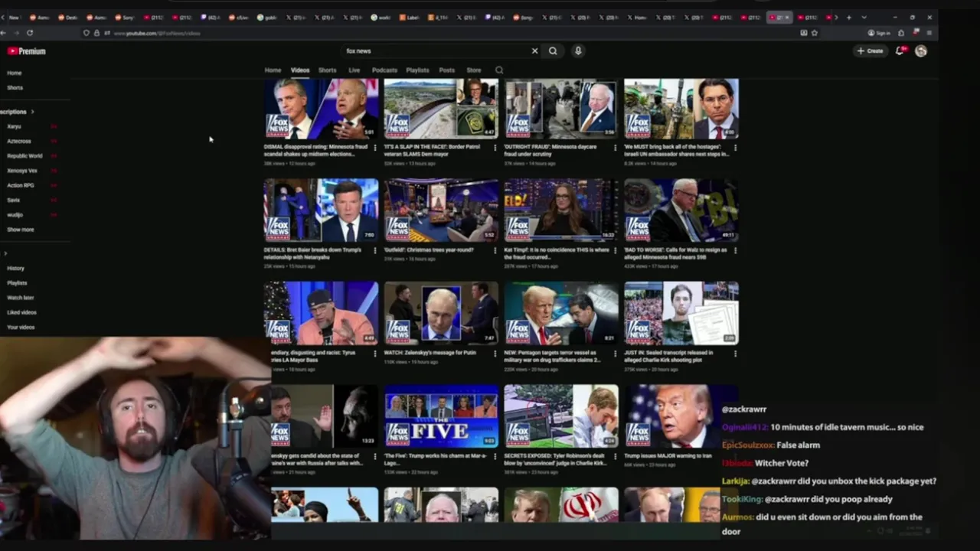The height and width of the screenshot is (551, 980).
Task: Start voice search with the microphone
Action: [578, 51]
